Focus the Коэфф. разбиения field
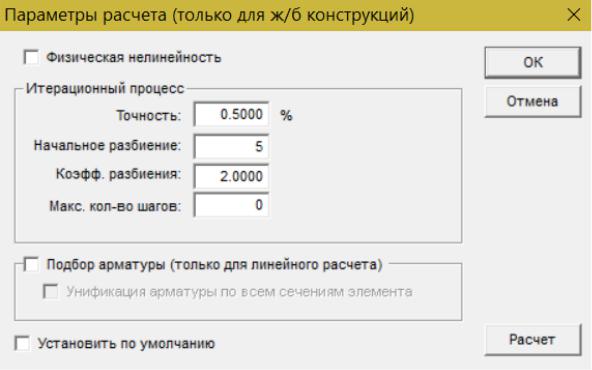592x370 pixels. click(231, 176)
